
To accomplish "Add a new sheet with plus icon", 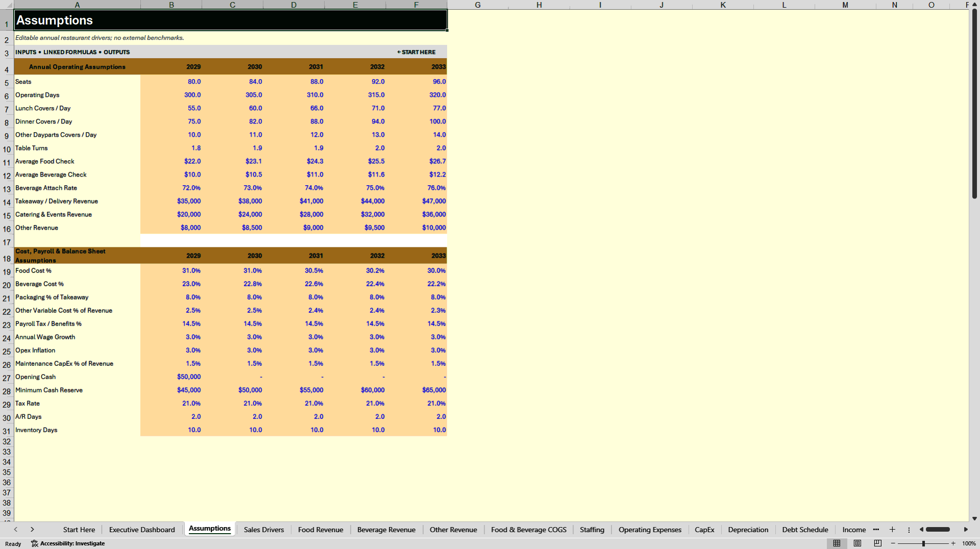I will tap(892, 530).
